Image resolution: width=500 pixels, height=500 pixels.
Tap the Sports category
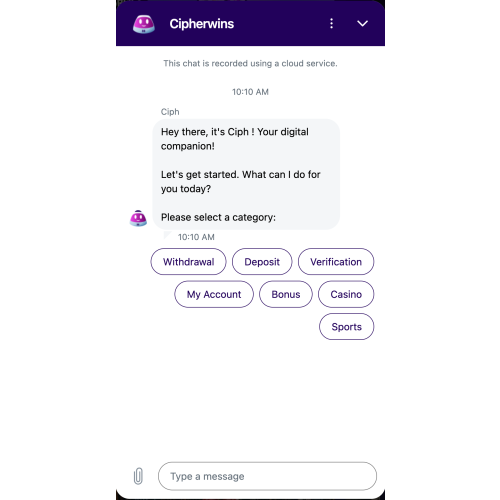347,327
